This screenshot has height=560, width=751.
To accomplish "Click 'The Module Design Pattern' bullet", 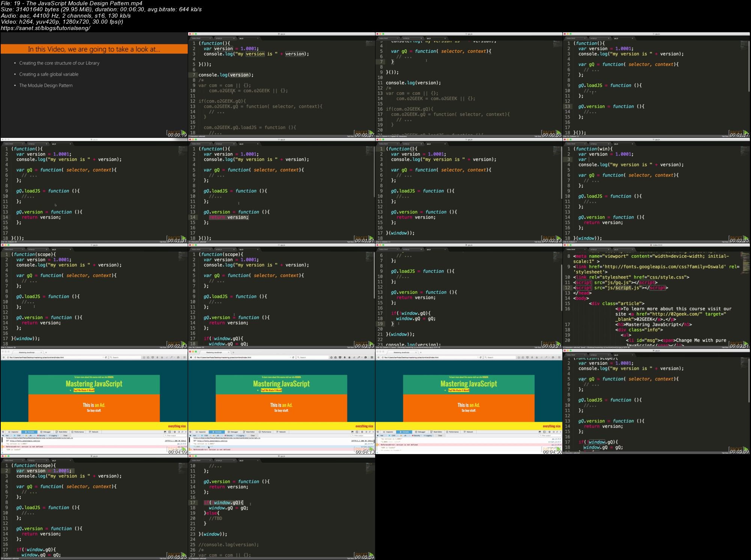I will click(x=46, y=86).
